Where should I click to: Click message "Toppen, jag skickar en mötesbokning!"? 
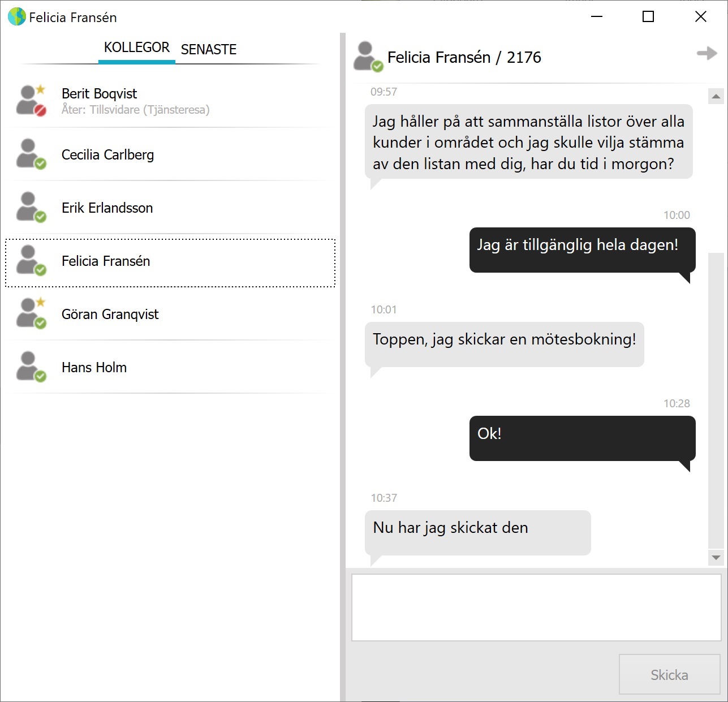pyautogui.click(x=505, y=344)
